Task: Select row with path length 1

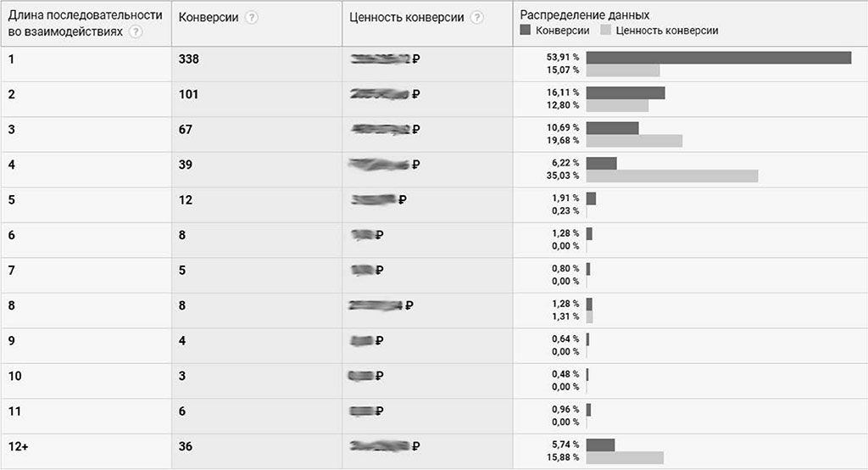Action: tap(434, 64)
